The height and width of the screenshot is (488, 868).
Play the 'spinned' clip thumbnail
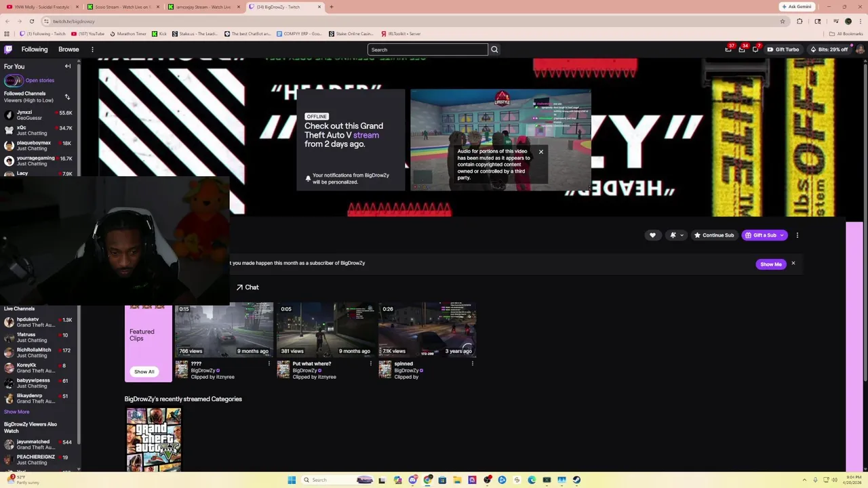[x=427, y=330]
